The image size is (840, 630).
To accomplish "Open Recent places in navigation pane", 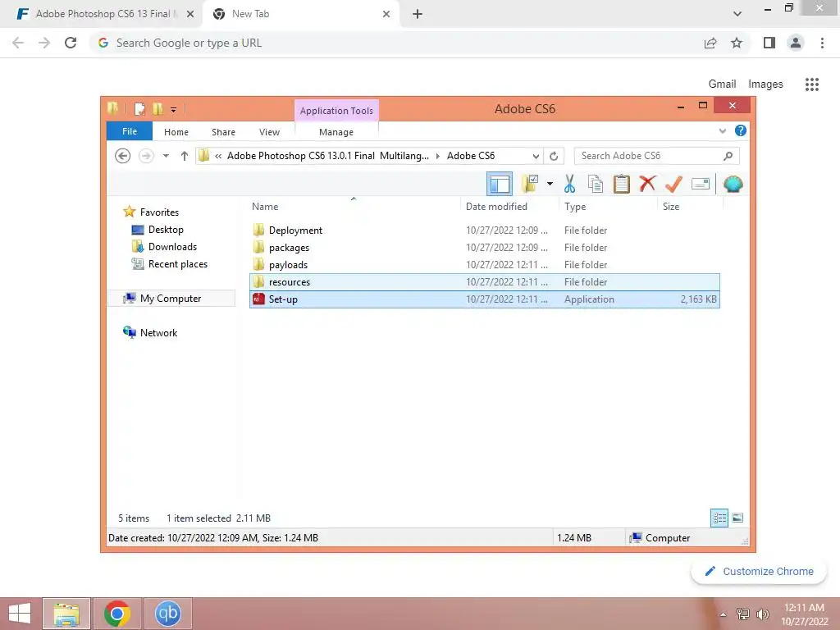I will click(177, 263).
